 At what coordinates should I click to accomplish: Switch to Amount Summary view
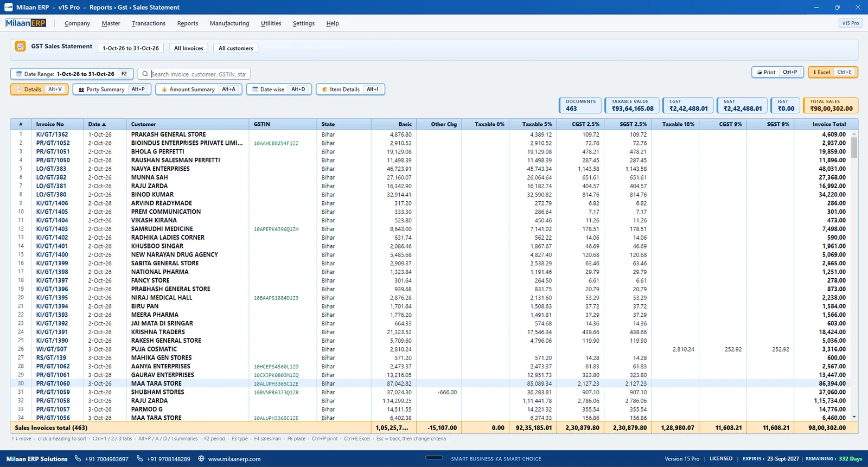[199, 89]
